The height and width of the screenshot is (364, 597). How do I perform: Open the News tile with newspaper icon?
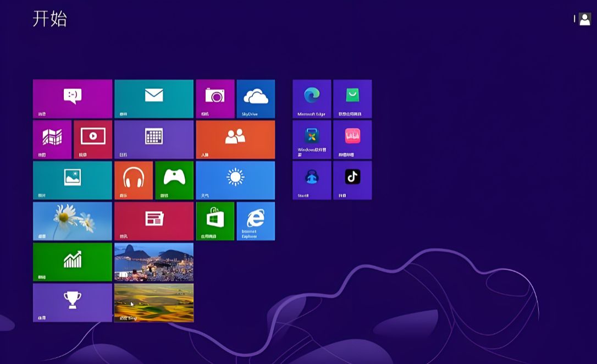coord(154,221)
